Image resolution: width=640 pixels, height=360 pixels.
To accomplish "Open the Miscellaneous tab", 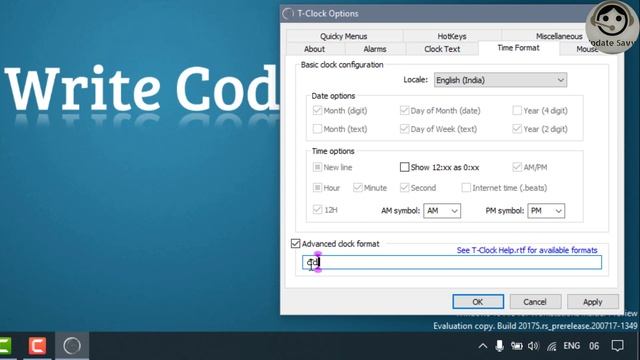I will (559, 36).
